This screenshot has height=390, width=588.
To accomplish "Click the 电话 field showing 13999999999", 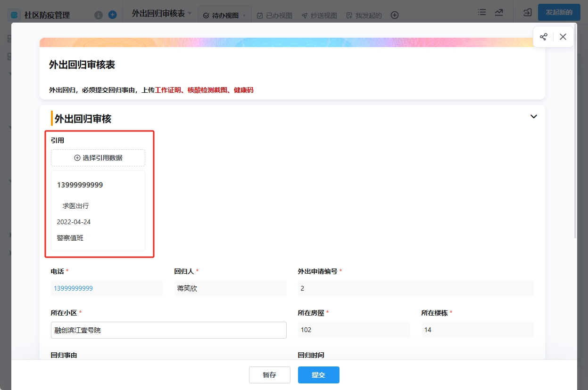I will (107, 288).
